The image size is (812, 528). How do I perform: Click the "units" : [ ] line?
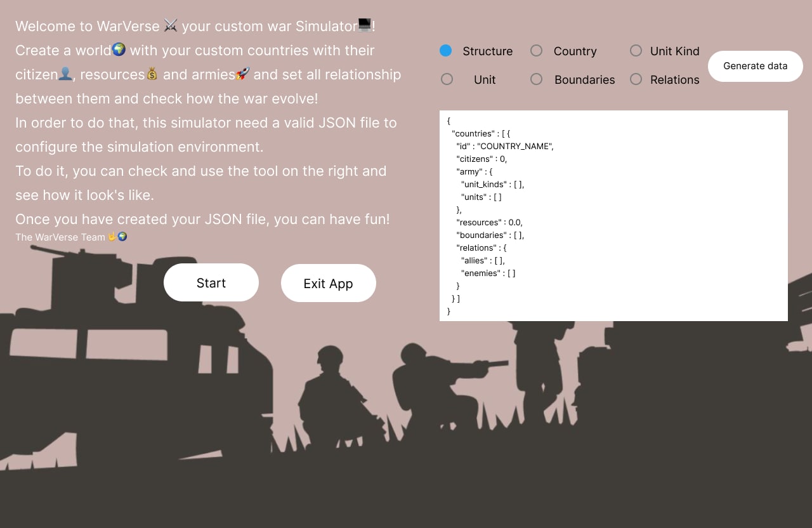pyautogui.click(x=481, y=197)
